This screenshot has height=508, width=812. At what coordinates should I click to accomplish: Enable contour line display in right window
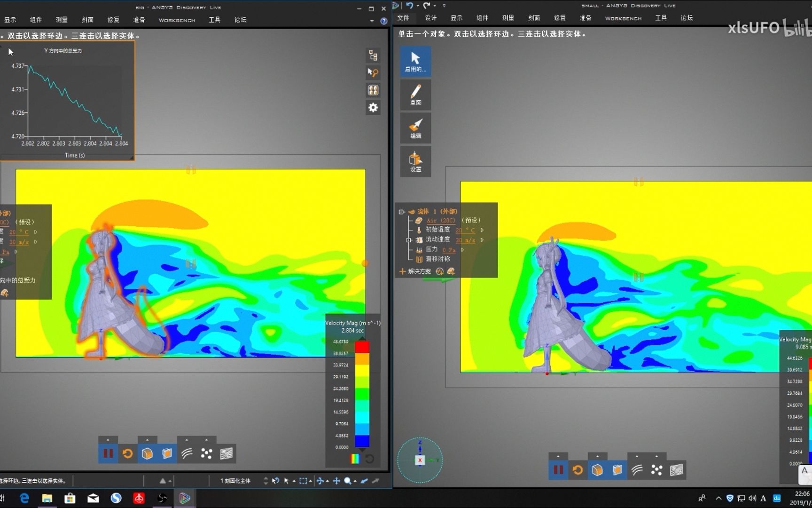[676, 470]
